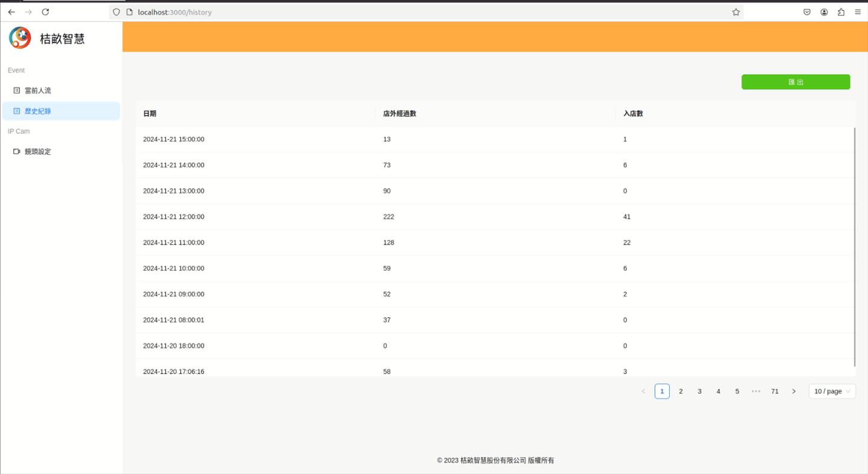Screen dimensions: 868x474
Task: Click the copyright footer text
Action: pyautogui.click(x=495, y=460)
